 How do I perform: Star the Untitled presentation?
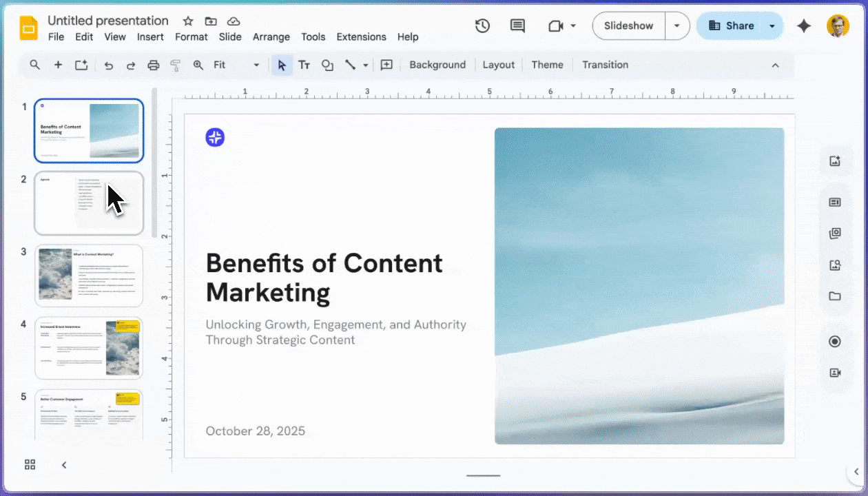[188, 21]
